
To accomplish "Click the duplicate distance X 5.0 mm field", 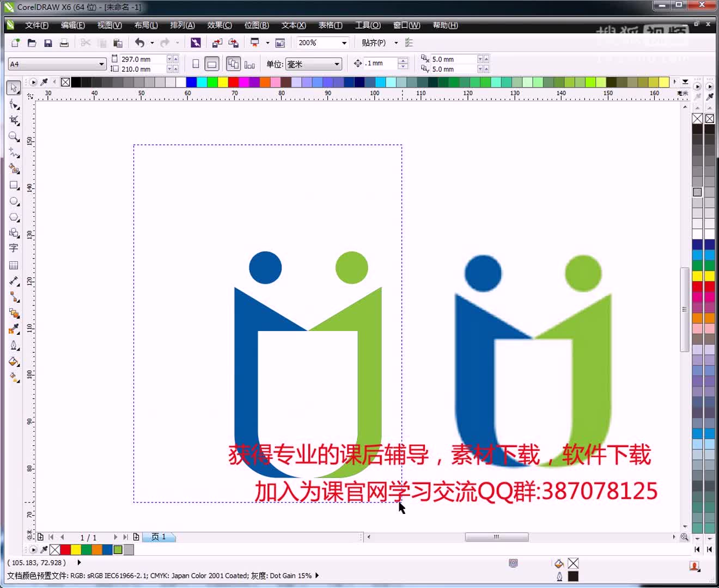I will (x=454, y=59).
